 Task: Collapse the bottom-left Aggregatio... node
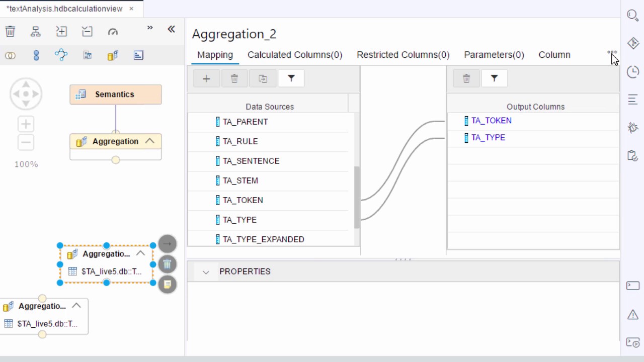coord(76,306)
